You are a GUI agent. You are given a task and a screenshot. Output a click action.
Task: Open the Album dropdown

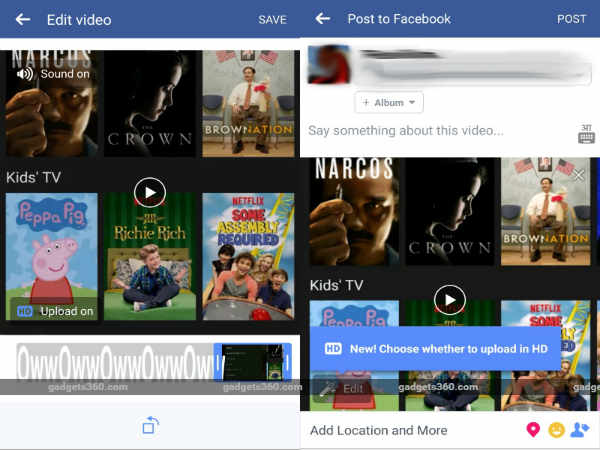click(x=389, y=103)
